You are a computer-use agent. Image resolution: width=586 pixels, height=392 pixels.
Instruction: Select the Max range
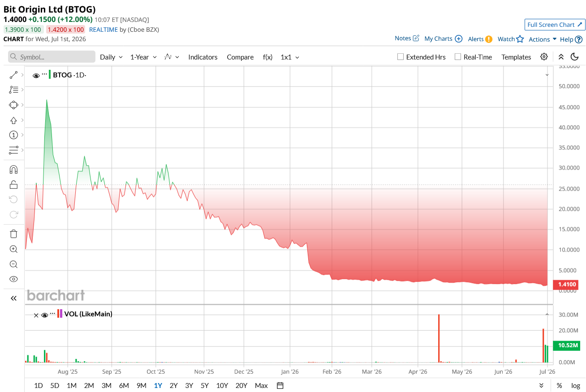[261, 385]
